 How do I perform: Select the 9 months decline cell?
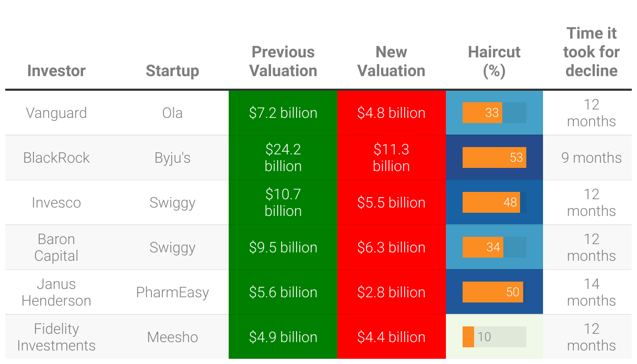pos(591,158)
